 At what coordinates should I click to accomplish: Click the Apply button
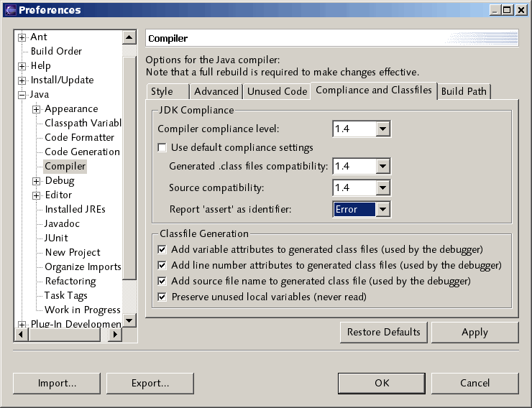coord(474,333)
